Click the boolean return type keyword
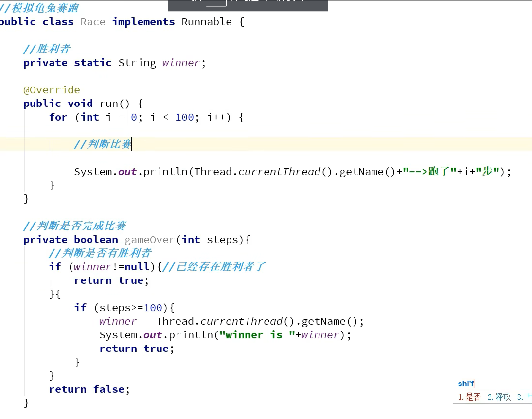 tap(96, 240)
